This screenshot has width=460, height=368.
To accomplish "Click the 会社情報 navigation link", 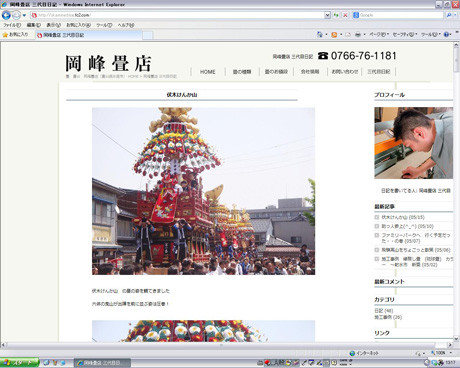I will point(310,72).
